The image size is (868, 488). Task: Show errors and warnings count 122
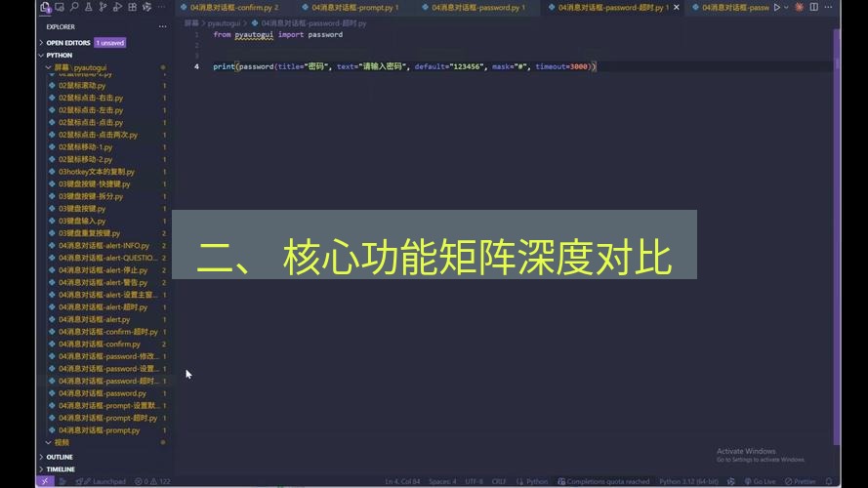(153, 481)
